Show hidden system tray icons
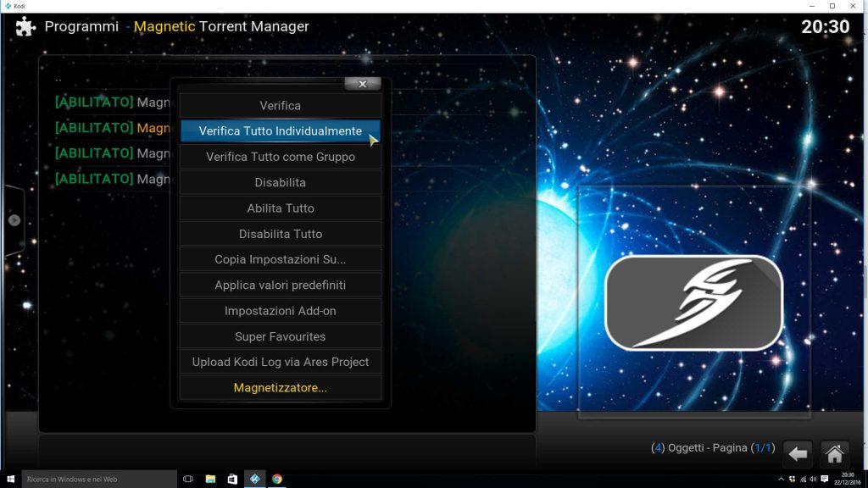This screenshot has width=868, height=488. pyautogui.click(x=781, y=480)
